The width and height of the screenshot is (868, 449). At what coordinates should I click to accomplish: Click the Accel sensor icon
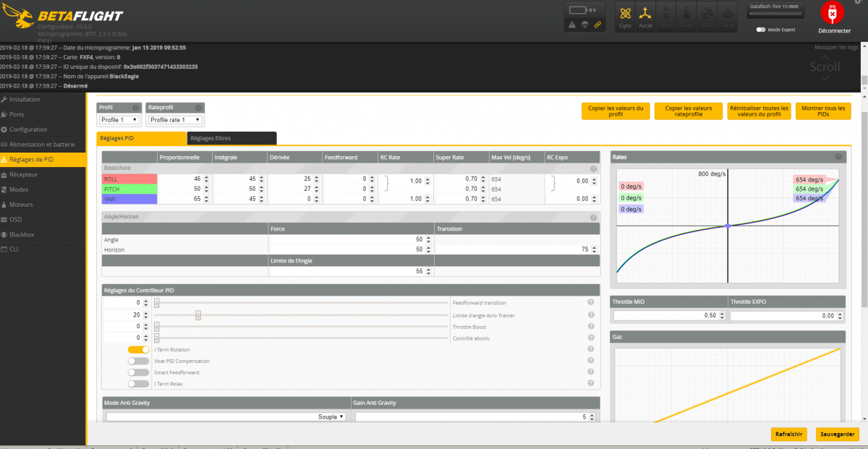coord(645,16)
